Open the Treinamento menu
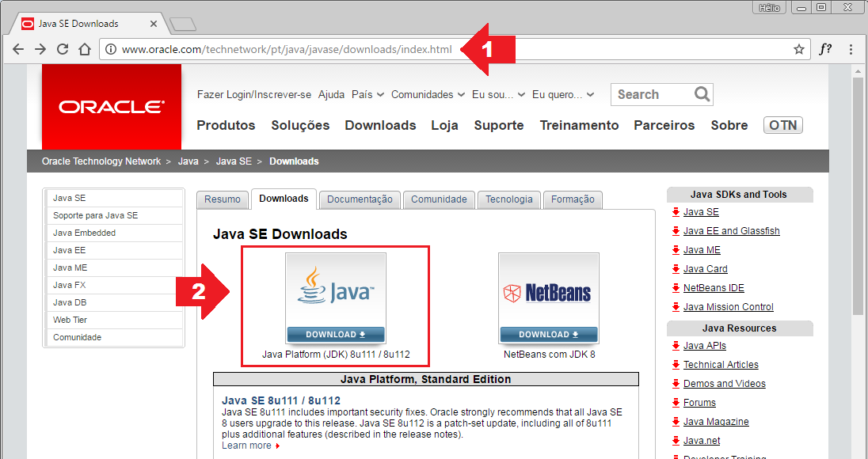Screen dimensions: 868x459 click(579, 126)
